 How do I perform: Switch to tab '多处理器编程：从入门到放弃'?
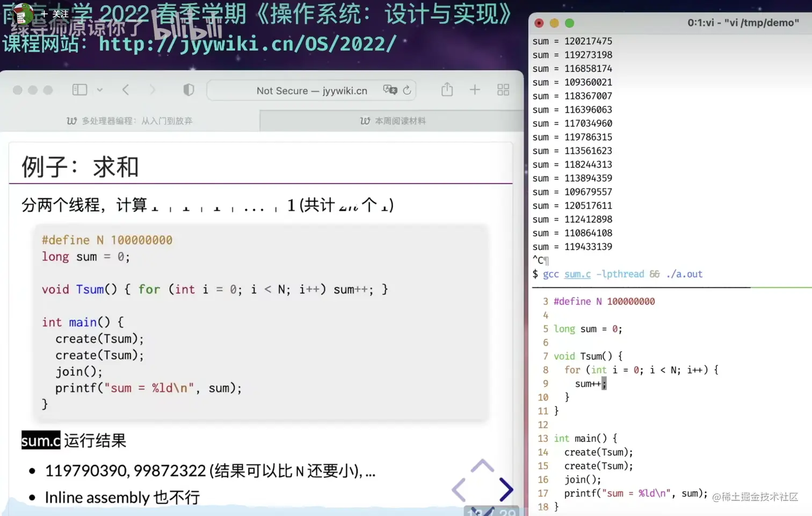tap(129, 121)
